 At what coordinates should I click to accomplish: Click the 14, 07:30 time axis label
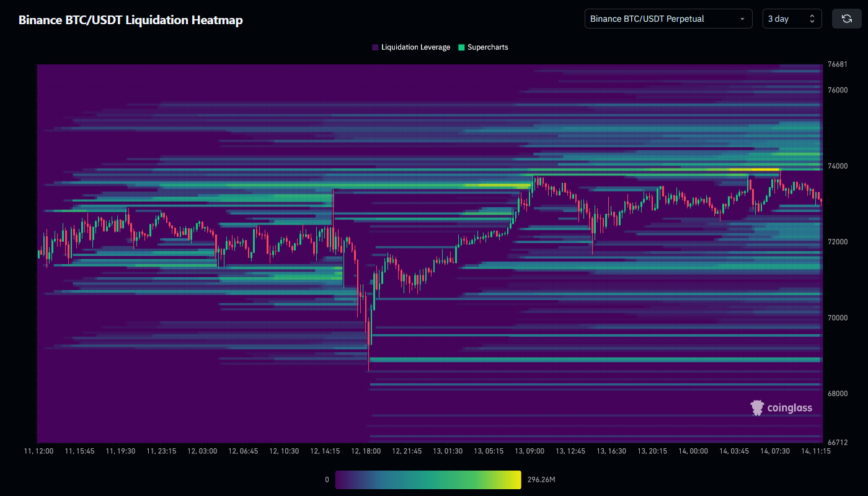(775, 451)
